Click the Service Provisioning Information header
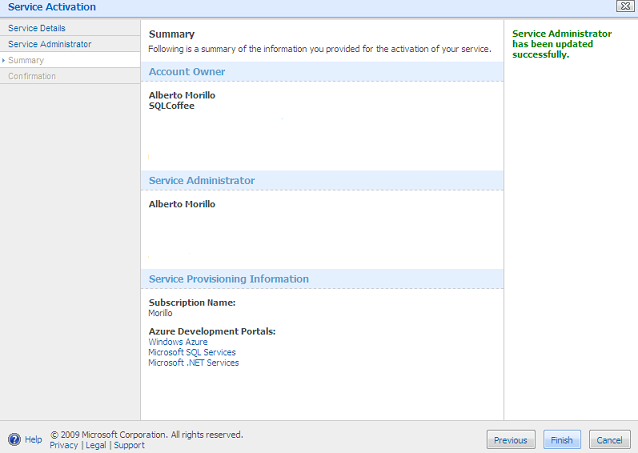This screenshot has width=638, height=453. tap(229, 279)
